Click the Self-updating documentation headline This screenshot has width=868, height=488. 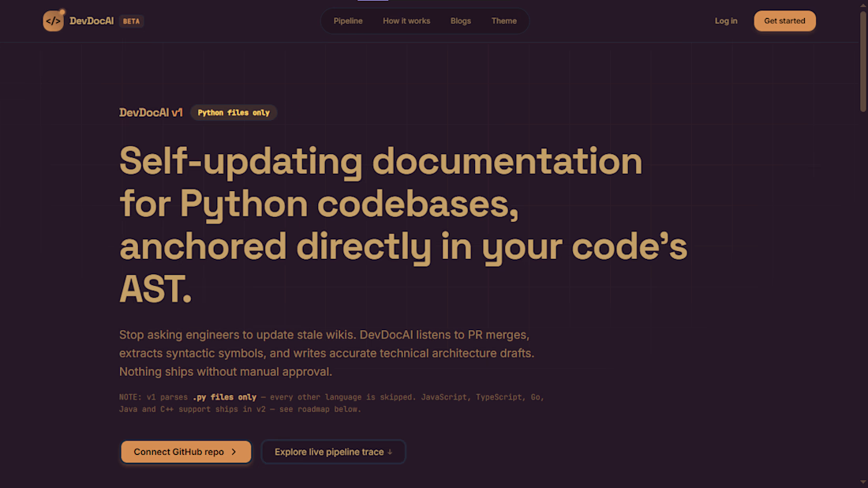pyautogui.click(x=403, y=224)
